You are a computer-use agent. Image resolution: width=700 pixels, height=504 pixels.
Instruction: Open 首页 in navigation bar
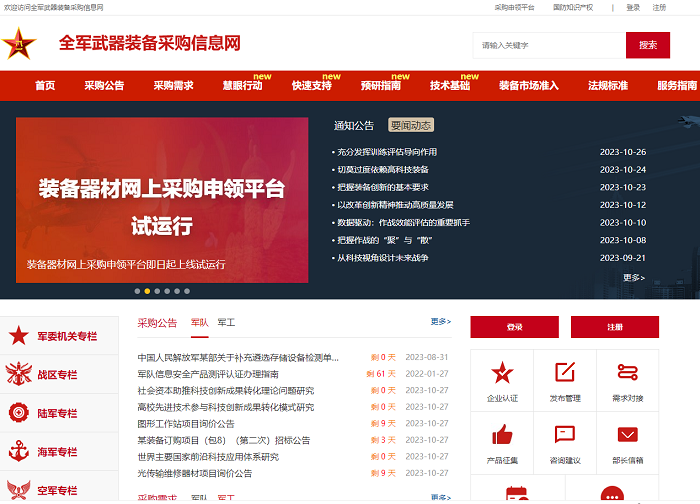pos(45,85)
